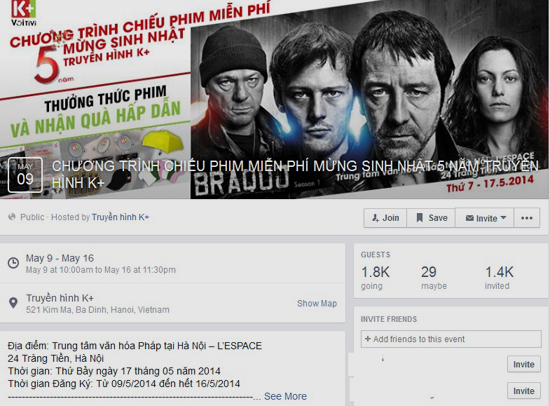The image size is (550, 406).
Task: Open the Invite dropdown menu
Action: (485, 218)
